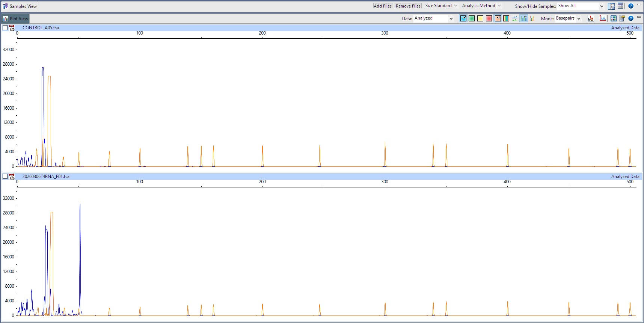Switch to the Samples View tab
Screen dimensions: 644x323
(20, 6)
